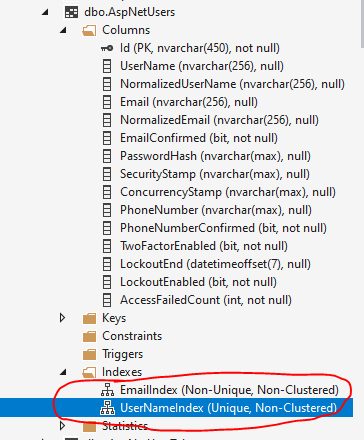Expand the Keys folder

(62, 318)
